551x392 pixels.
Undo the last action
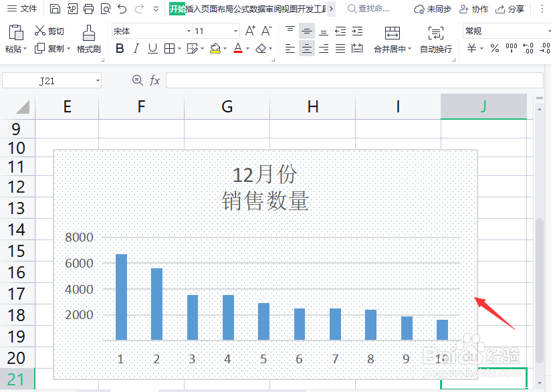[x=122, y=9]
